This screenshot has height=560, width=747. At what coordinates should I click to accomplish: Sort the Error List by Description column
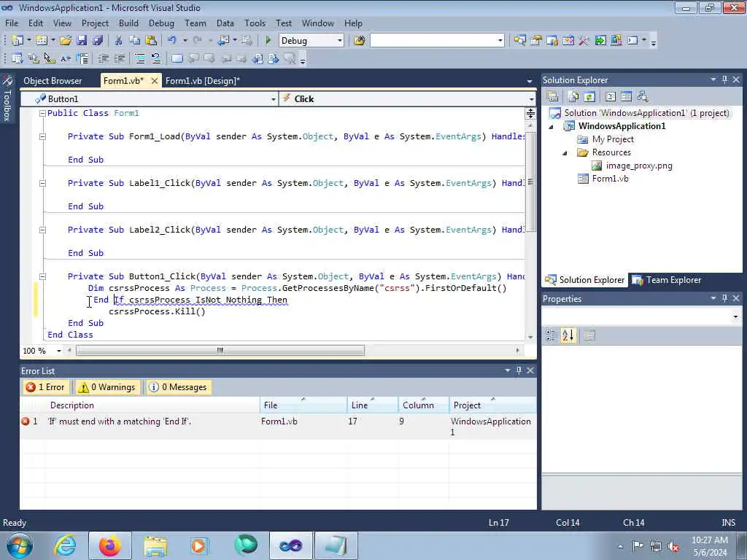click(x=152, y=405)
